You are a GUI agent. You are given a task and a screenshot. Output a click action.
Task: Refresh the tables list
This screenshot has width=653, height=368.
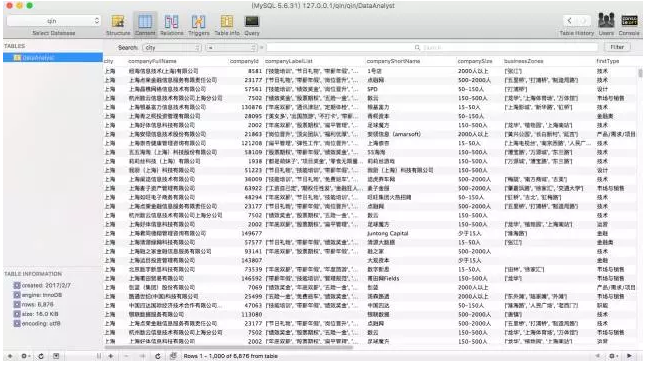pos(41,356)
